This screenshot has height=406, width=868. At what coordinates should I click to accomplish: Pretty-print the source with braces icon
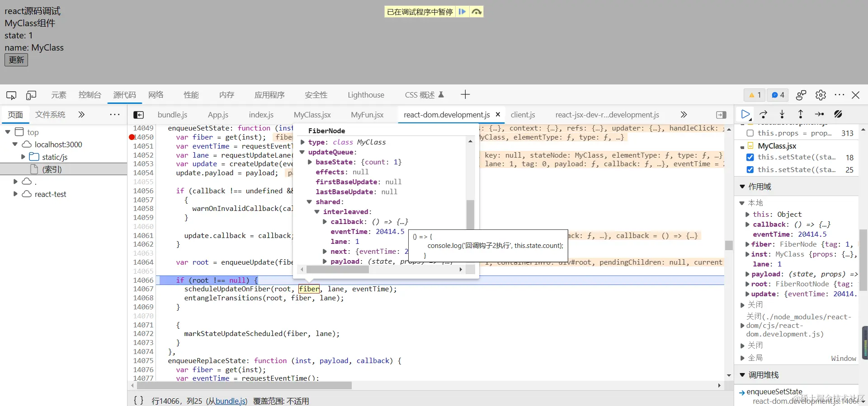tap(138, 401)
